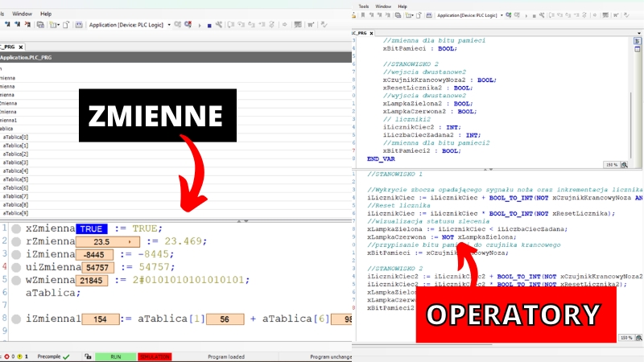This screenshot has height=362, width=644.
Task: Click toggle bookmark icon in right window toolbar
Action: pyautogui.click(x=363, y=15)
